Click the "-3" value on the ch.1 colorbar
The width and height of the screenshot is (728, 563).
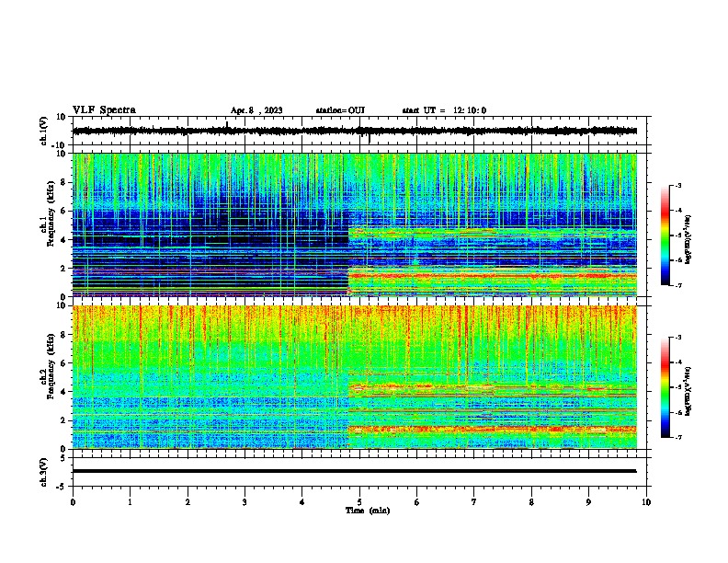[x=677, y=185]
